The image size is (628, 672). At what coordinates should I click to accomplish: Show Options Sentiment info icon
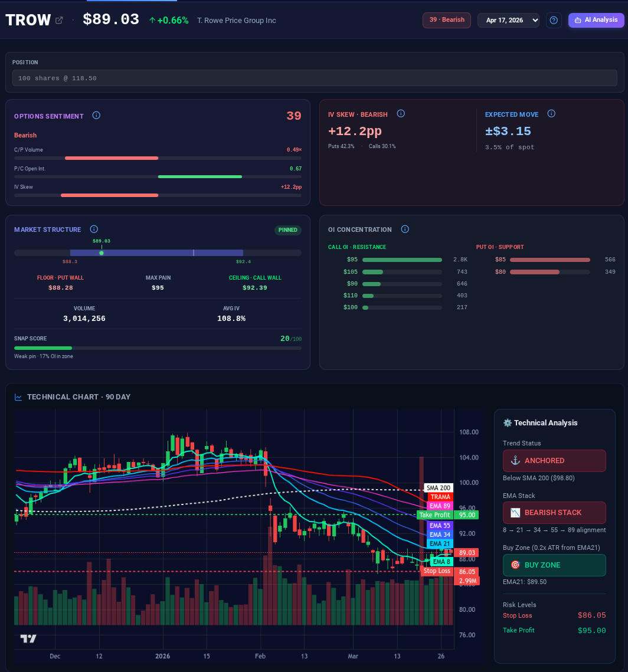pos(96,115)
